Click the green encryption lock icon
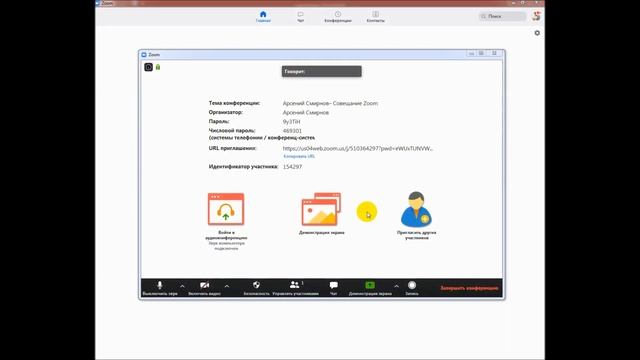 [158, 67]
